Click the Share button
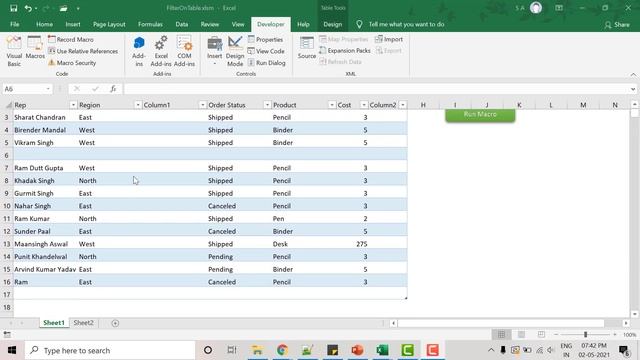This screenshot has width=640, height=360. (x=617, y=24)
